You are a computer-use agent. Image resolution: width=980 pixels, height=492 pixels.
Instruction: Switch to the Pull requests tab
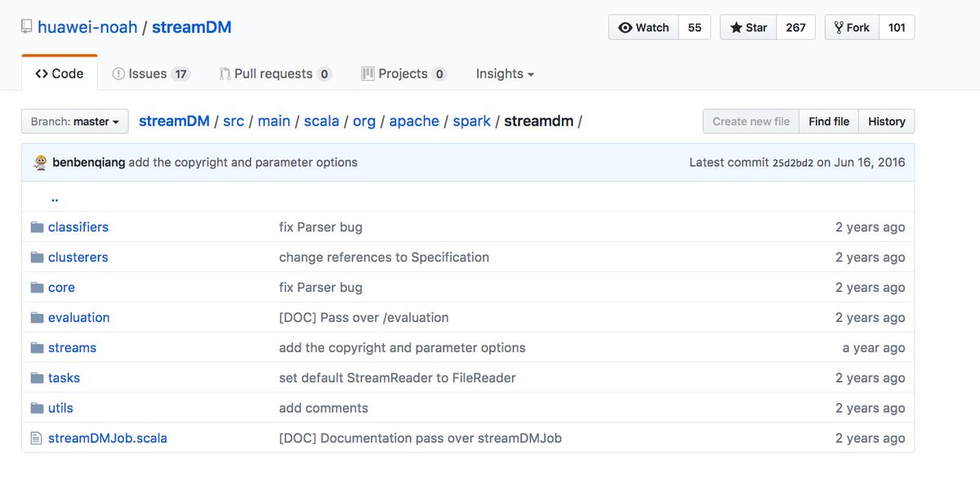275,74
